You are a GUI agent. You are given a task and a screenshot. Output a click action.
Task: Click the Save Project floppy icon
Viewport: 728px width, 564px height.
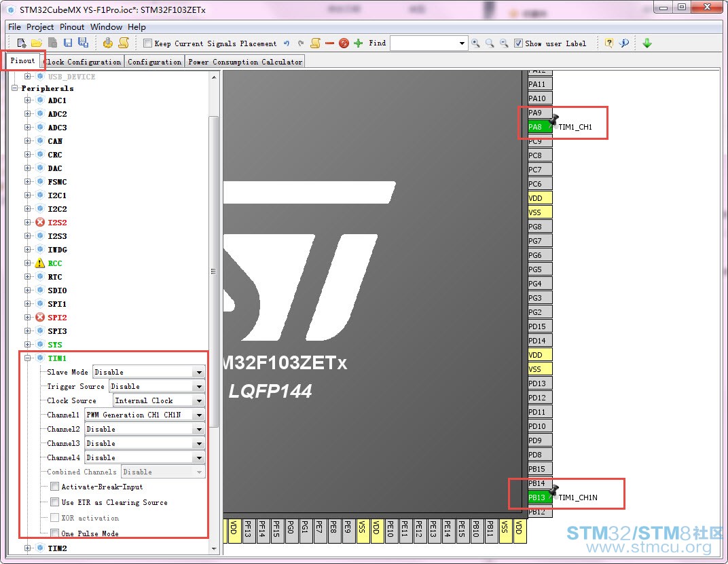pos(68,43)
